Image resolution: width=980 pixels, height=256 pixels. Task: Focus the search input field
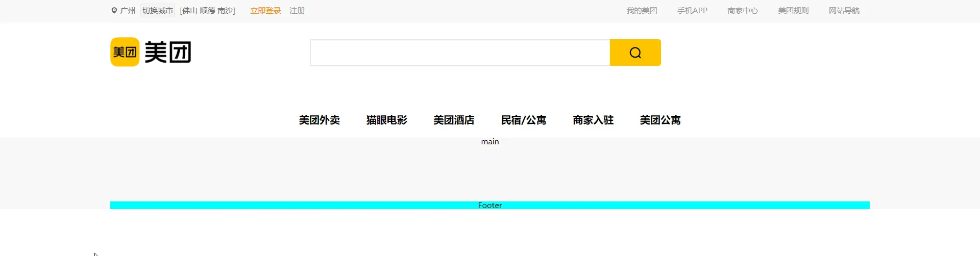(460, 53)
